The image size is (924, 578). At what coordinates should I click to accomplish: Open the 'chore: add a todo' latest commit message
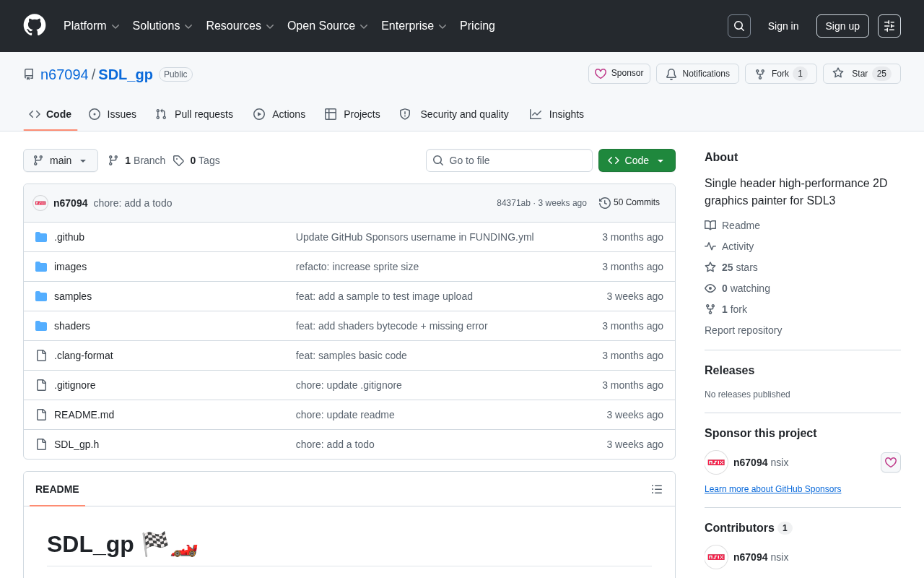[x=133, y=203]
